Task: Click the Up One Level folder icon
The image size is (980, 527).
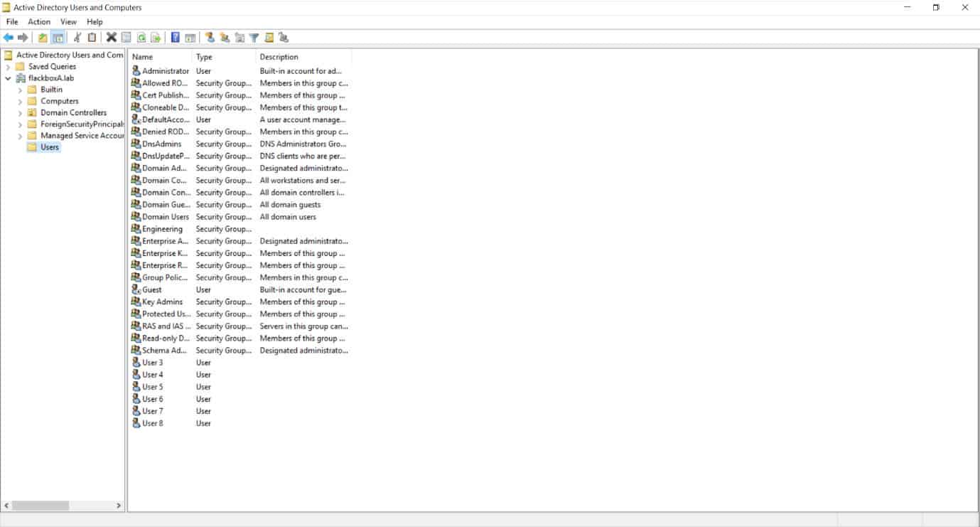Action: (x=43, y=38)
